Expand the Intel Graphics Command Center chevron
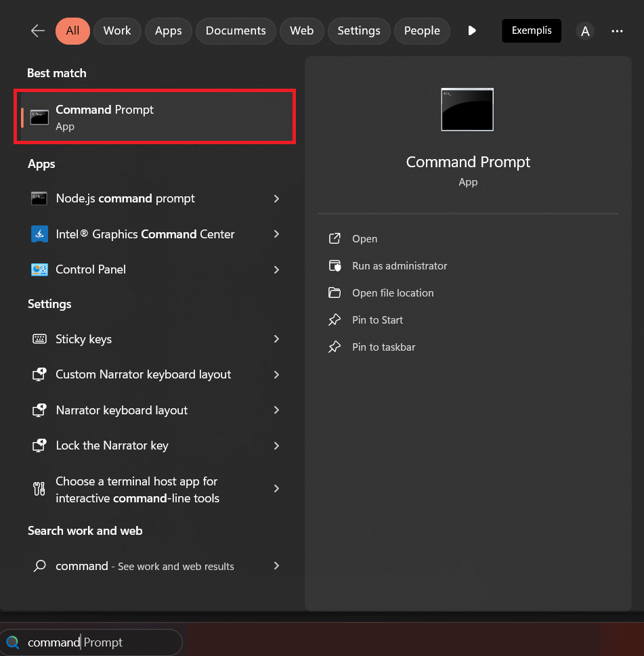This screenshot has width=644, height=656. pyautogui.click(x=276, y=234)
